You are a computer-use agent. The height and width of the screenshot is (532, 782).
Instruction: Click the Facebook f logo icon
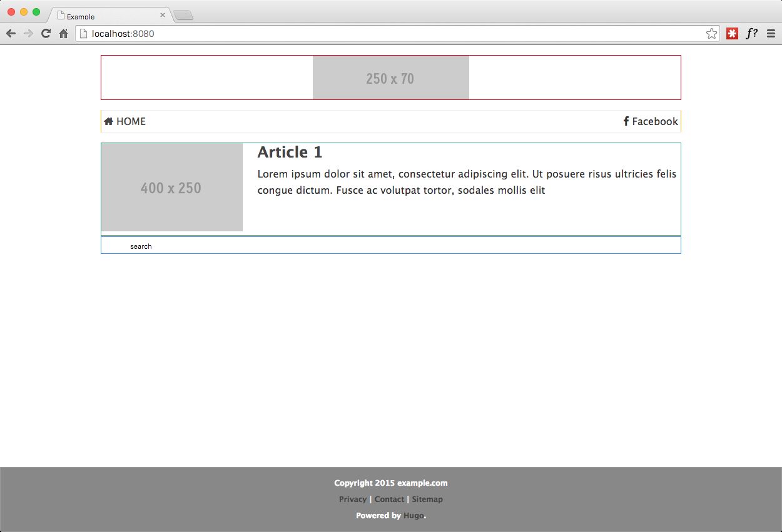(626, 121)
